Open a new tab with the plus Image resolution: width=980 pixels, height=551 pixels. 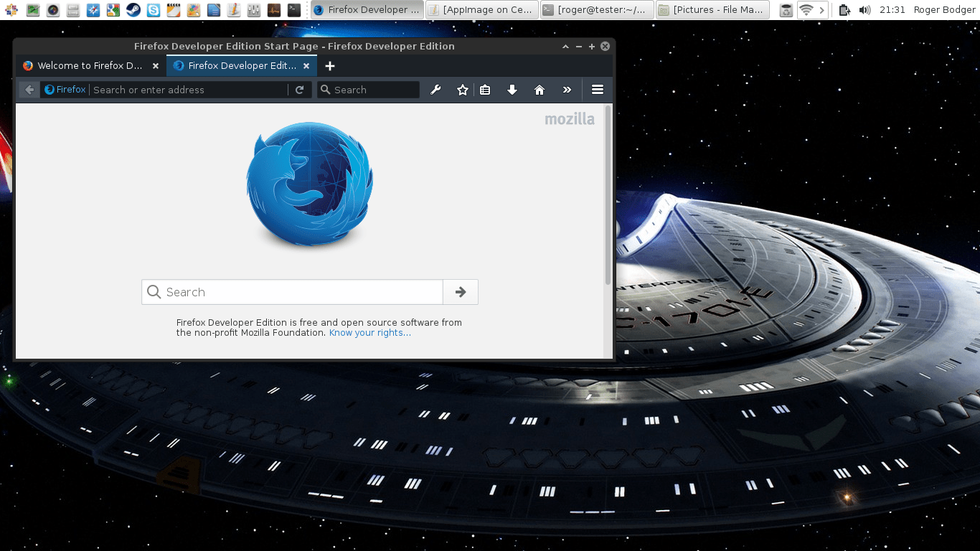coord(330,66)
